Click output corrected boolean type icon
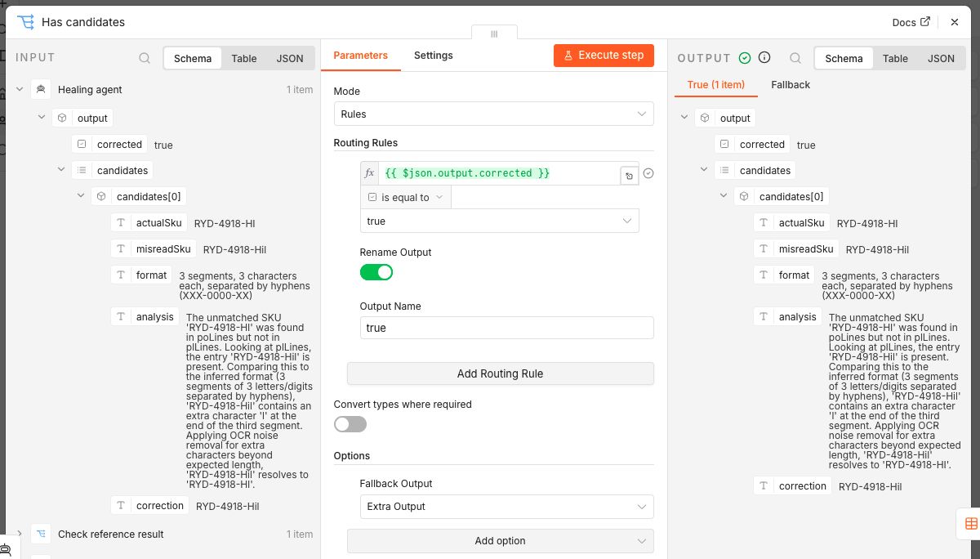Viewport: 980px width, 559px height. click(724, 144)
